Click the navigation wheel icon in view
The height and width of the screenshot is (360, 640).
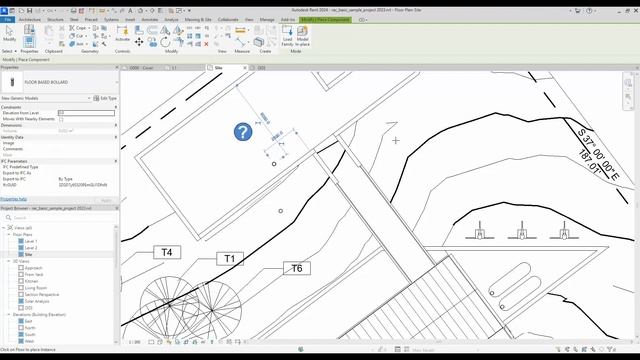pyautogui.click(x=628, y=83)
